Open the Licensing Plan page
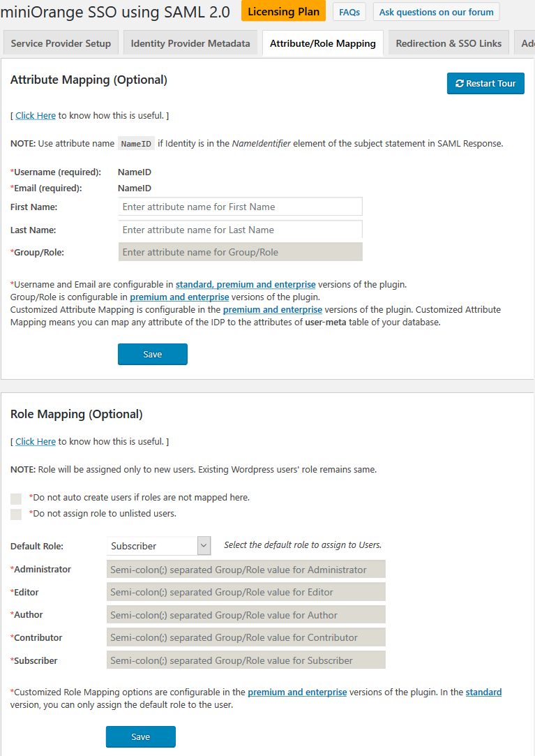The image size is (535, 756). pyautogui.click(x=282, y=12)
